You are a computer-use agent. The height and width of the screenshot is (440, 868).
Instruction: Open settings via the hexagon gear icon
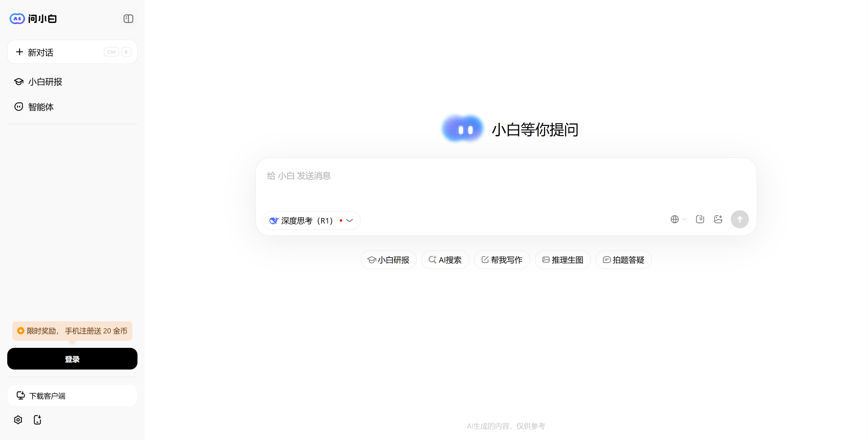tap(18, 420)
